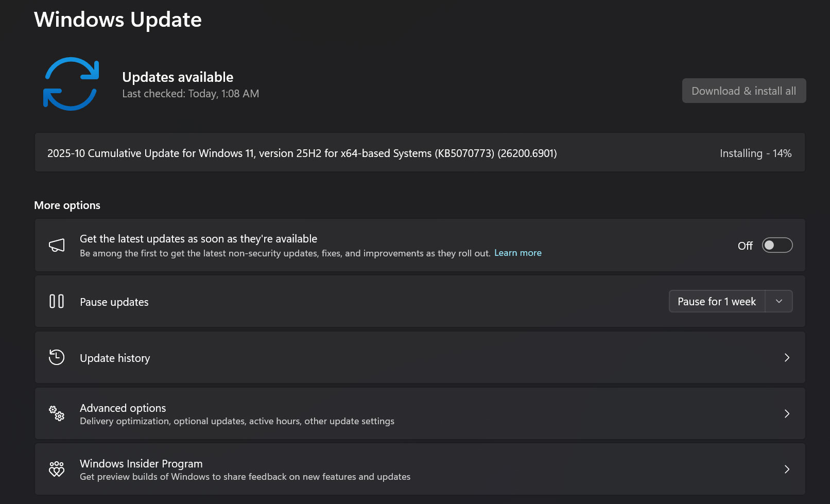Click the Update history clock icon

[x=57, y=357]
